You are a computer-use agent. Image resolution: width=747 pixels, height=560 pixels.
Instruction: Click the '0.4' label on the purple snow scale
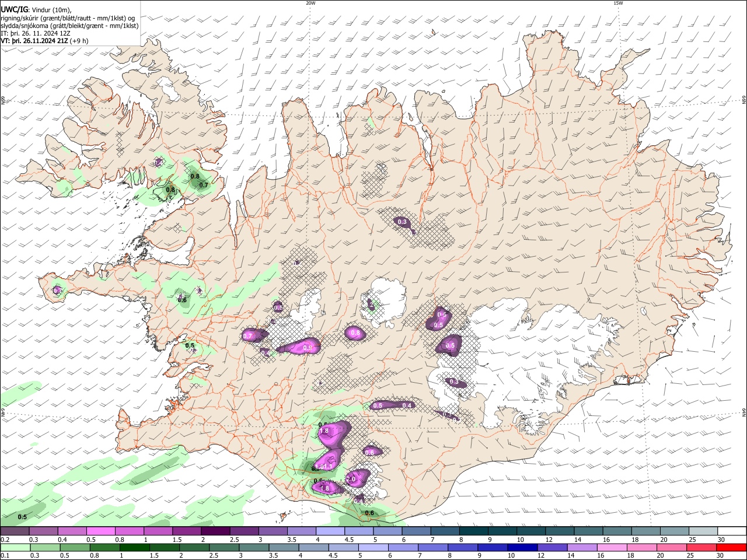pos(62,540)
